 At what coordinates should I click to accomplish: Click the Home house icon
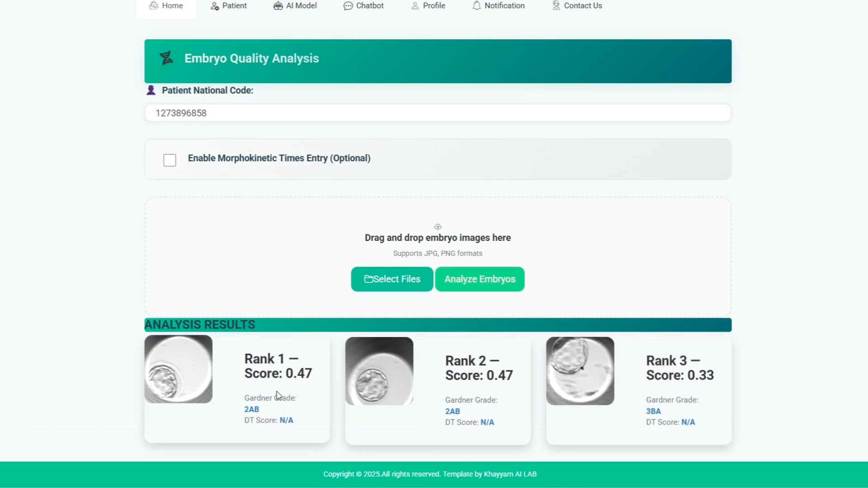154,6
